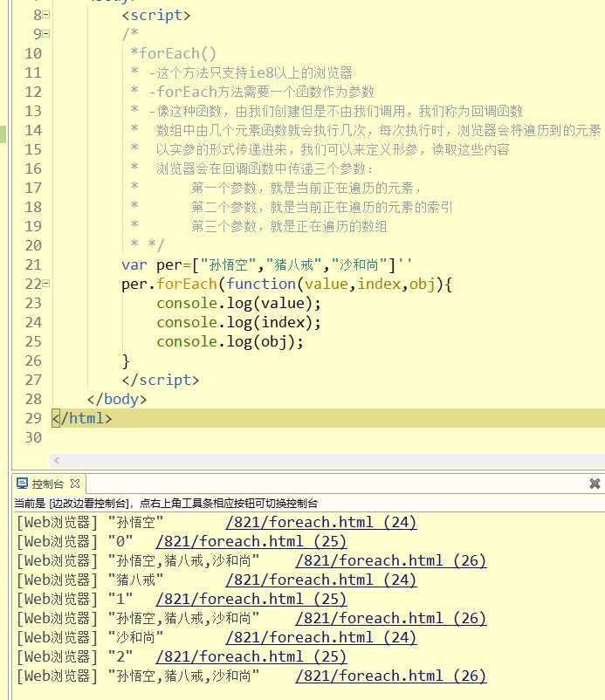This screenshot has width=605, height=700.
Task: Close the console panel using the right X
Action: coord(595,484)
